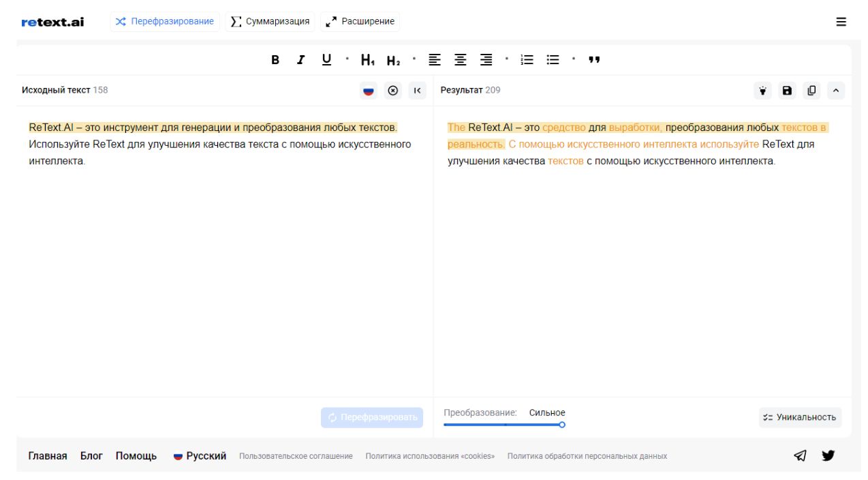Apply underline formatting
Image resolution: width=868 pixels, height=480 pixels.
[326, 60]
